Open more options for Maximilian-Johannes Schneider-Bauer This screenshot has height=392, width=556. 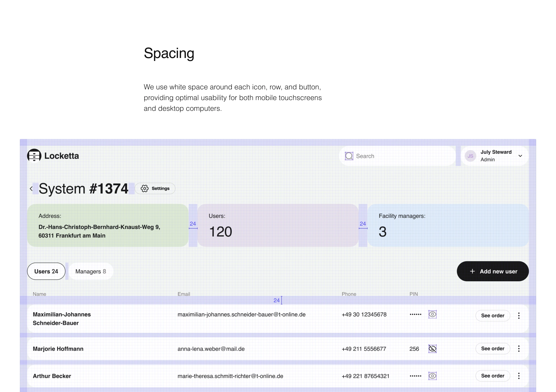(519, 316)
